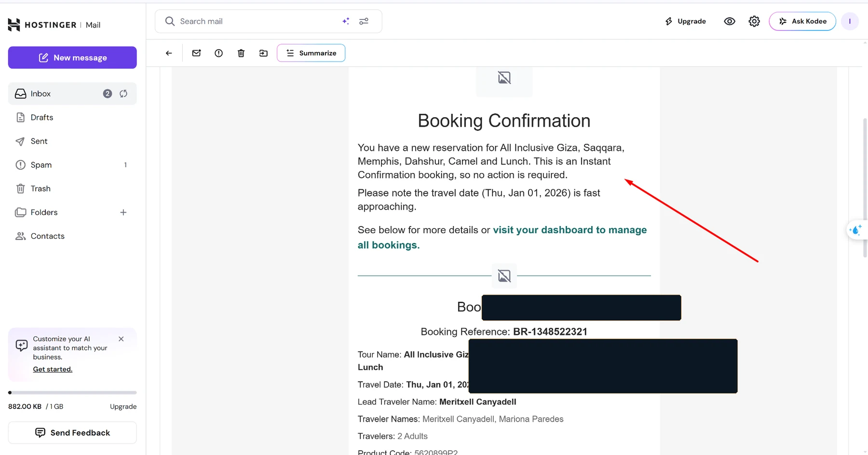Image resolution: width=868 pixels, height=455 pixels.
Task: Click the Get started link
Action: [53, 369]
